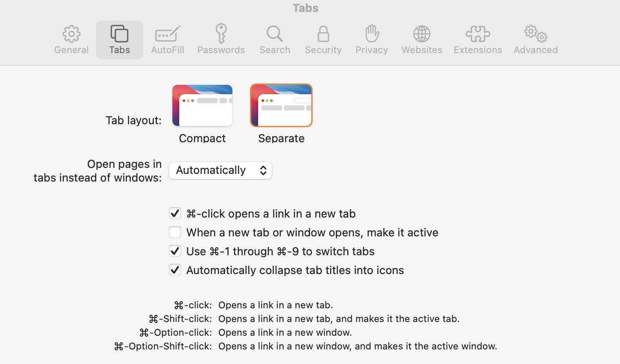The width and height of the screenshot is (620, 364).
Task: Toggle Use ⌘-1 through ⌘-9 to switch tabs
Action: [x=175, y=251]
